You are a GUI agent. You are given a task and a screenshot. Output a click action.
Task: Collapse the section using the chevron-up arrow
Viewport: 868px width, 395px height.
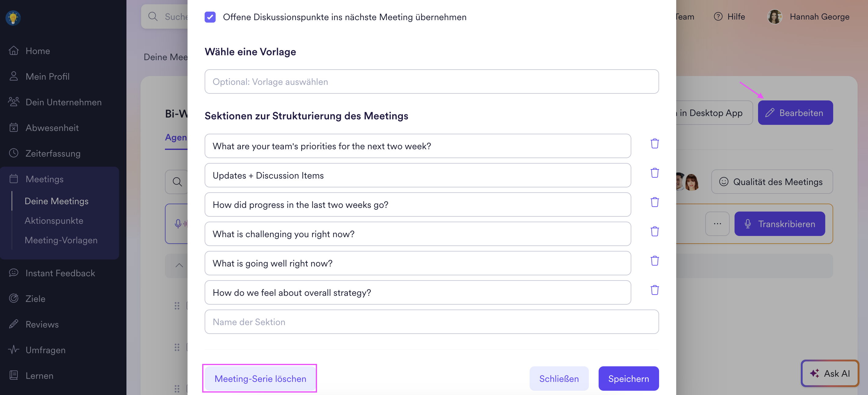coord(179,265)
